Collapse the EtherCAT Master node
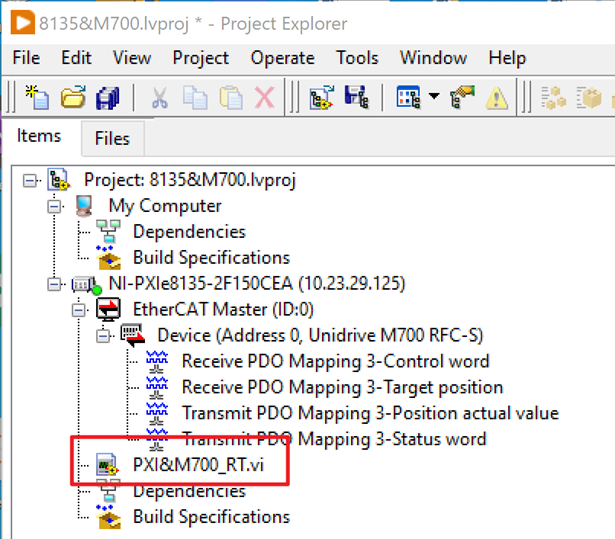The height and width of the screenshot is (539, 615). pos(79,310)
